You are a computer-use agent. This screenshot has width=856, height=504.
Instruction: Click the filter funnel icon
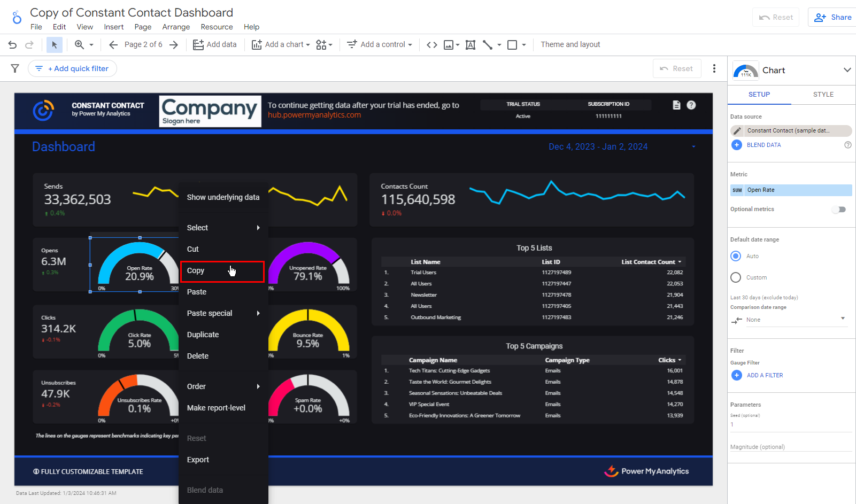point(15,68)
